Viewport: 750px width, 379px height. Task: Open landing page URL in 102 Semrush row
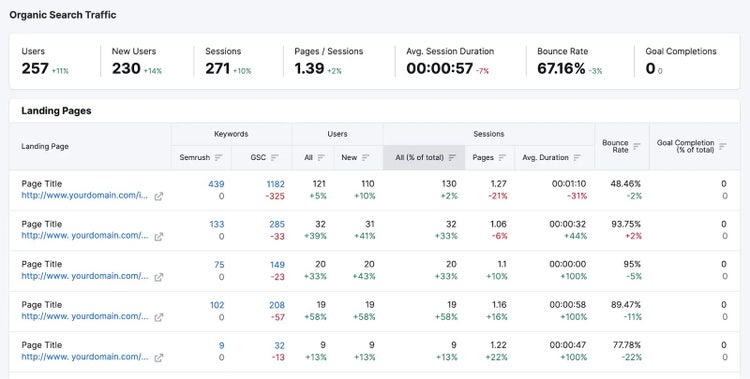click(x=85, y=316)
